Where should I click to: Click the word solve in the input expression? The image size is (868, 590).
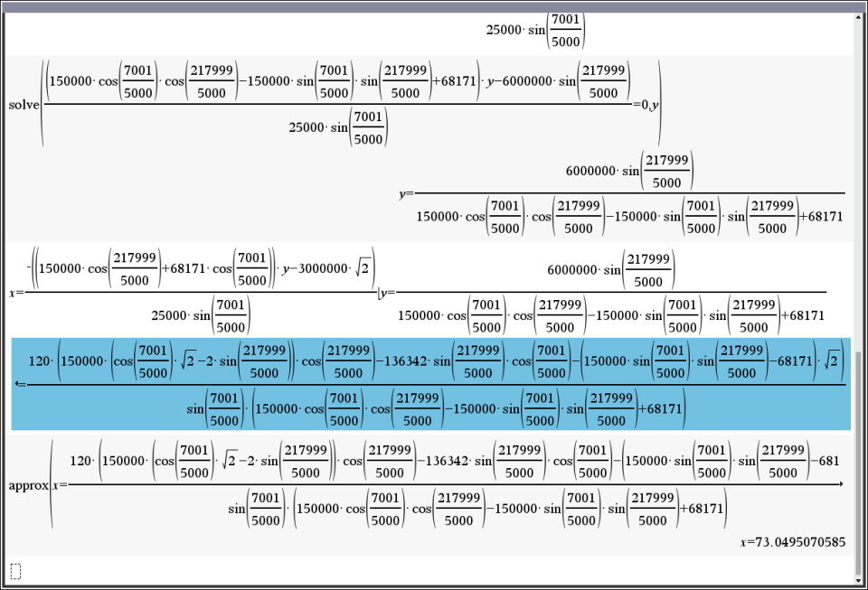point(24,105)
